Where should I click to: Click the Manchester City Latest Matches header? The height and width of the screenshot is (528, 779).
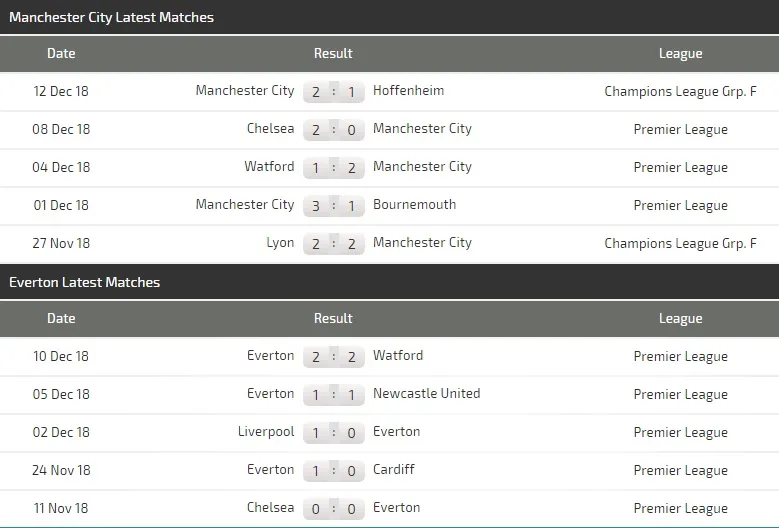coord(111,17)
